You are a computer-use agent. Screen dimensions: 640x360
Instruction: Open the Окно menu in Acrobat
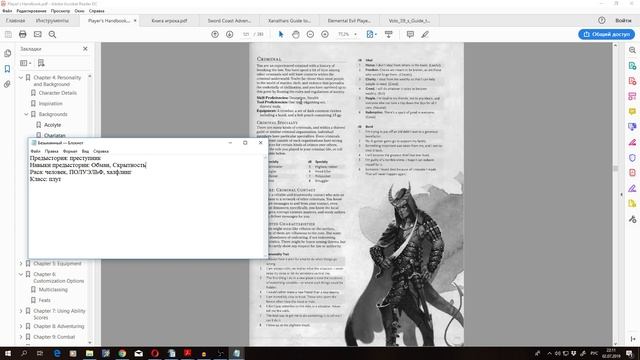point(80,11)
